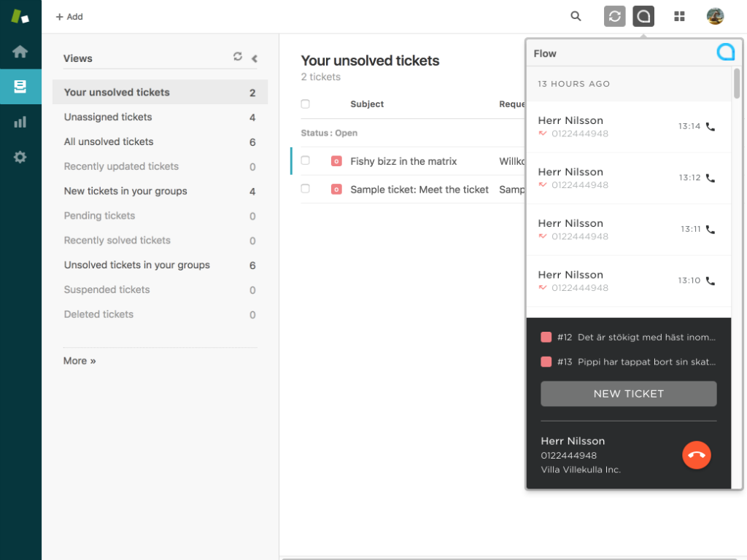Open Admin settings gear icon
The height and width of the screenshot is (560, 747).
point(20,157)
